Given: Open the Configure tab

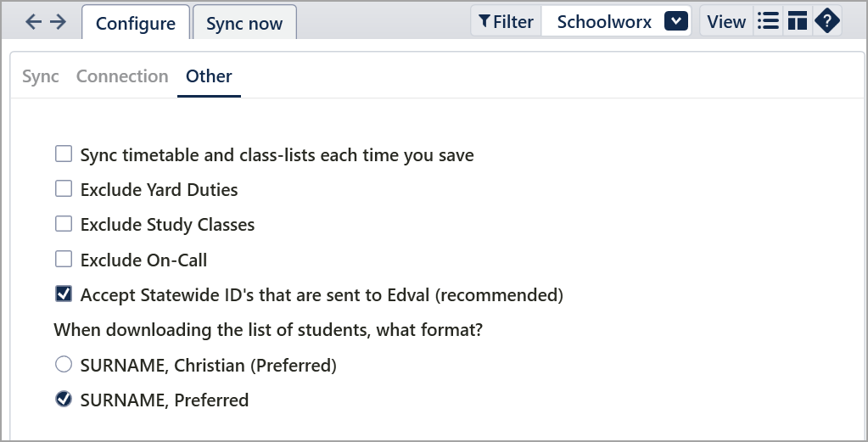Looking at the screenshot, I should [135, 24].
